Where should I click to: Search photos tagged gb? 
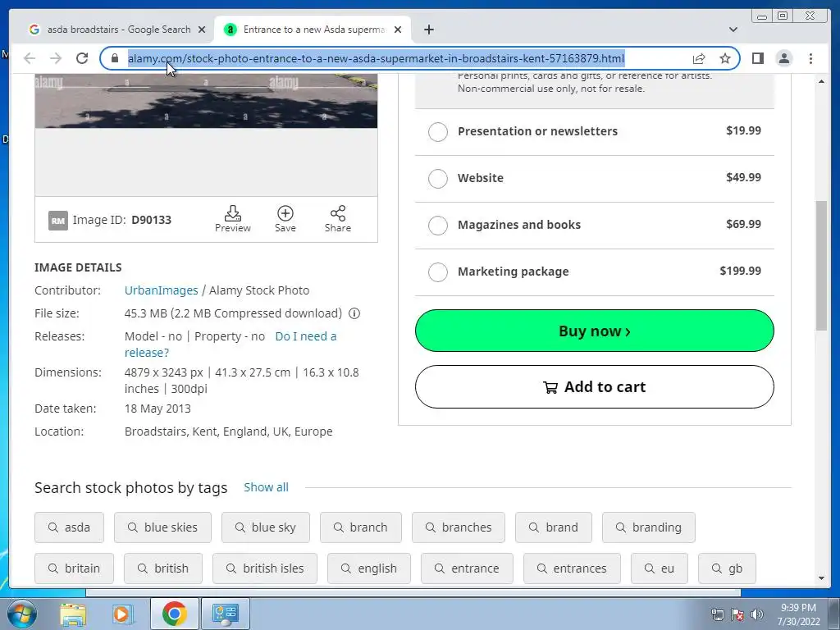tap(727, 568)
